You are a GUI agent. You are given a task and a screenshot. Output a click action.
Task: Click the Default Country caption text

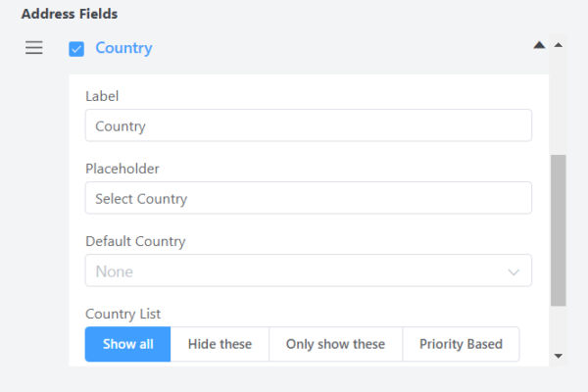pyautogui.click(x=135, y=241)
